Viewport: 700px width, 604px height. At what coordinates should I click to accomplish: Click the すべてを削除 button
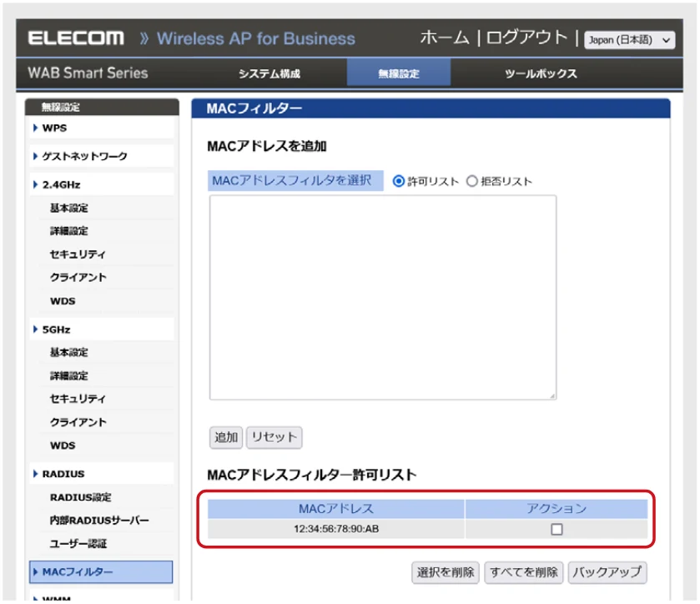pyautogui.click(x=524, y=573)
